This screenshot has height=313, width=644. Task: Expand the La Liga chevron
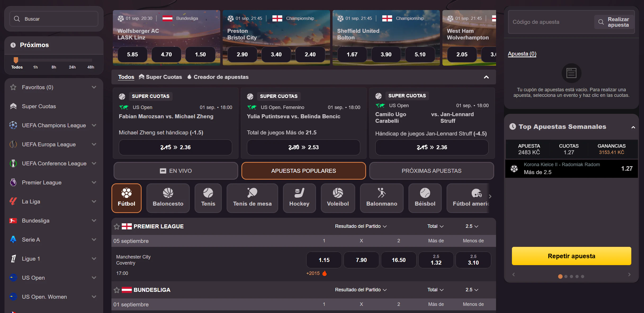94,201
